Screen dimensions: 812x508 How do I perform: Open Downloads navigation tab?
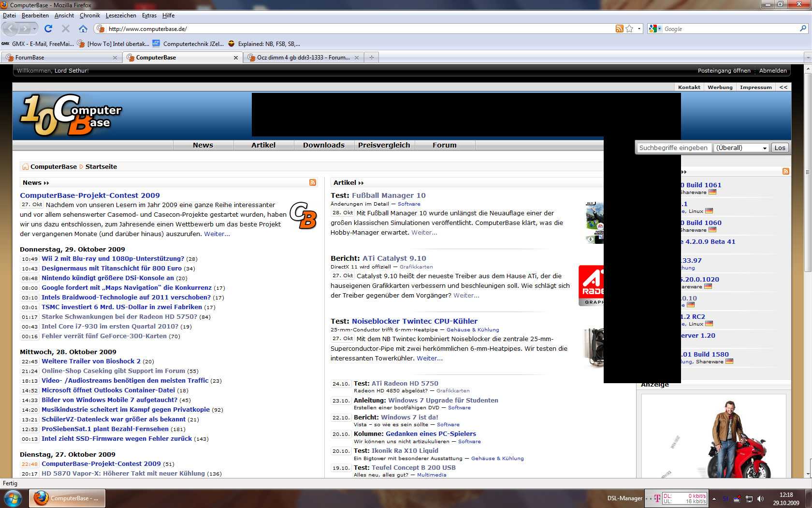pos(324,145)
